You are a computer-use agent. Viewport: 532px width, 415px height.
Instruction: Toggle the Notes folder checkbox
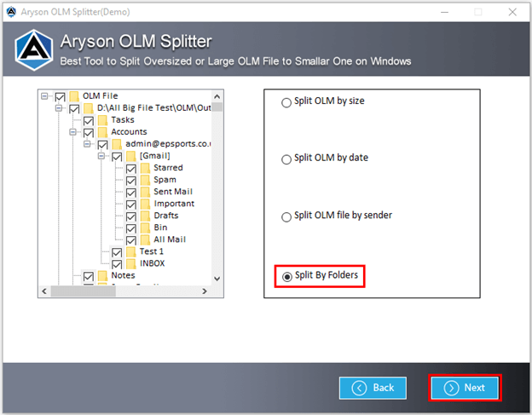pos(89,276)
